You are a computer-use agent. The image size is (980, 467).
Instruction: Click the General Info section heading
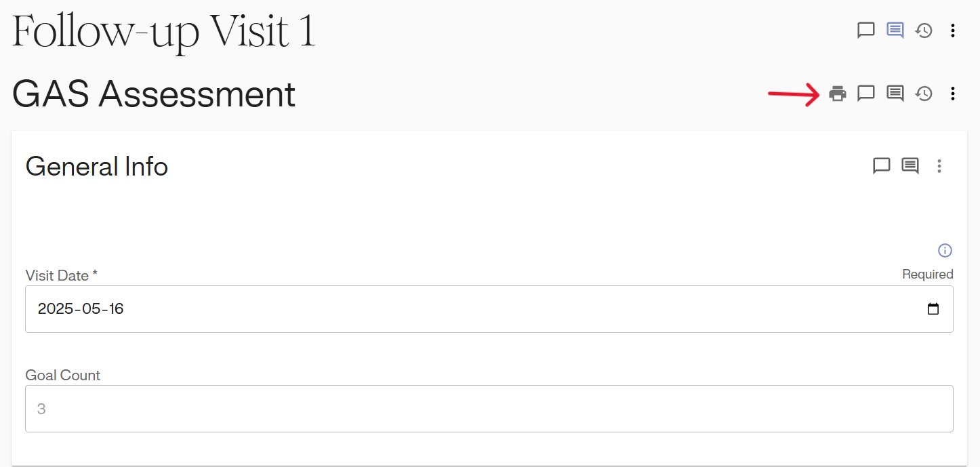[x=97, y=167]
